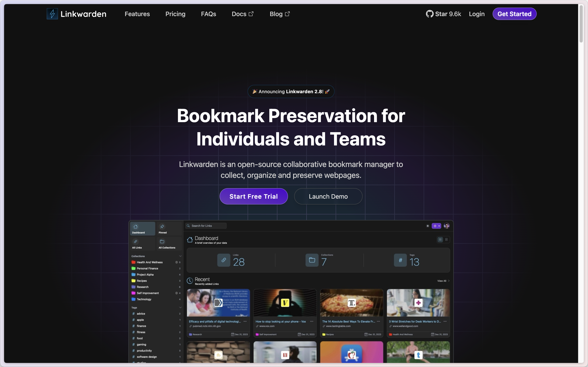This screenshot has height=367, width=588.
Task: Click the Start Free Trial button
Action: (254, 196)
